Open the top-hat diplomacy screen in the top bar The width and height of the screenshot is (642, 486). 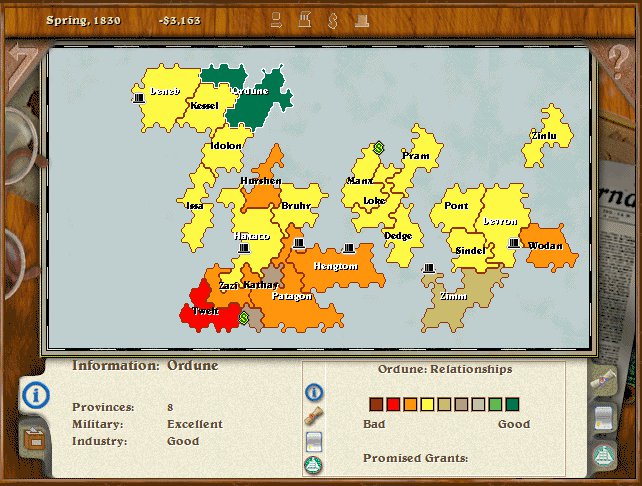pyautogui.click(x=362, y=21)
